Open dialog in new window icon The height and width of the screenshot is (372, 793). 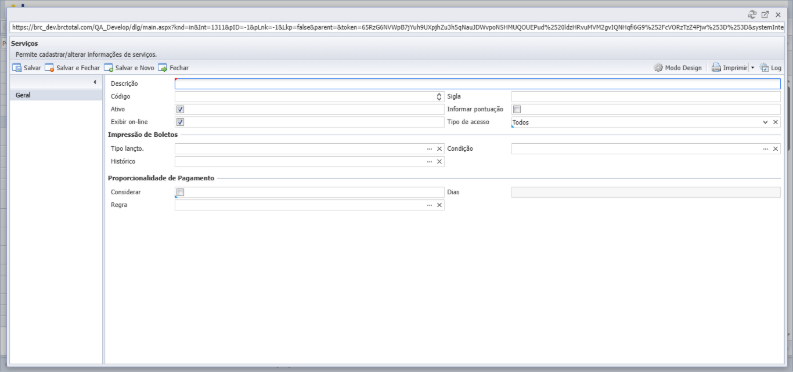765,15
